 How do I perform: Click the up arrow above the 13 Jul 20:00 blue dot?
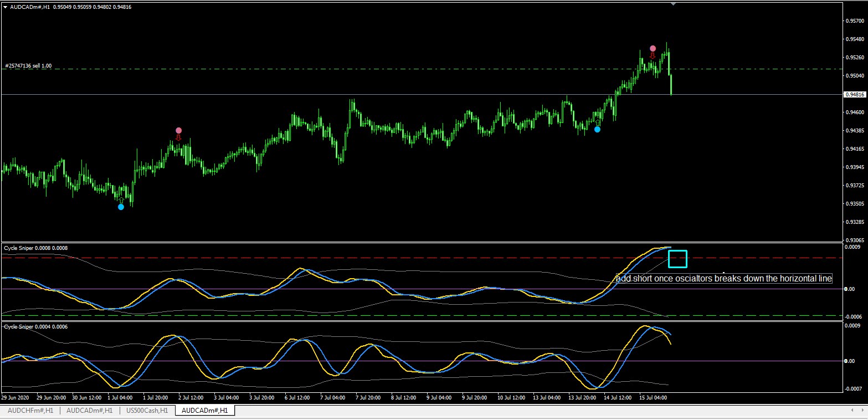coord(597,122)
